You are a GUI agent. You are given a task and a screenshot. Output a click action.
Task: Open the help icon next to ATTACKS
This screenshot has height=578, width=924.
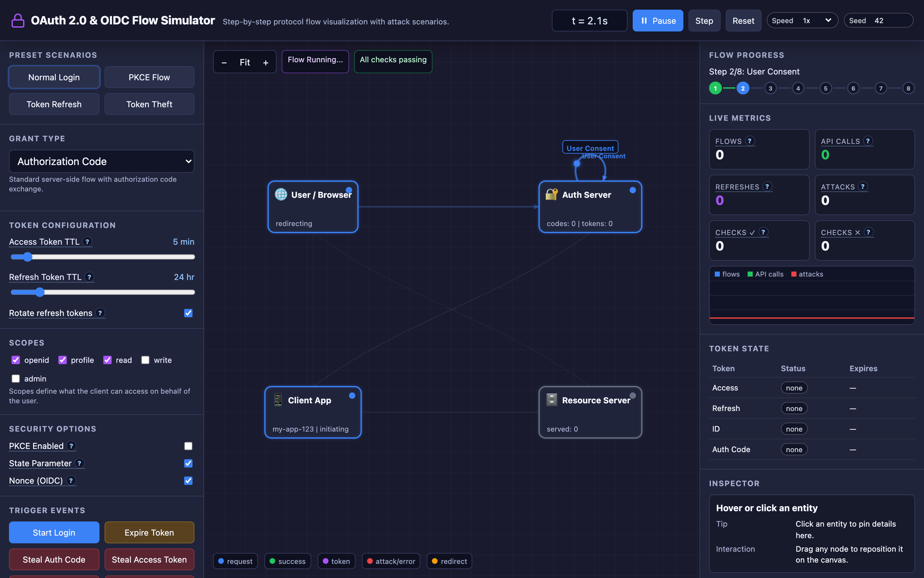[862, 186]
